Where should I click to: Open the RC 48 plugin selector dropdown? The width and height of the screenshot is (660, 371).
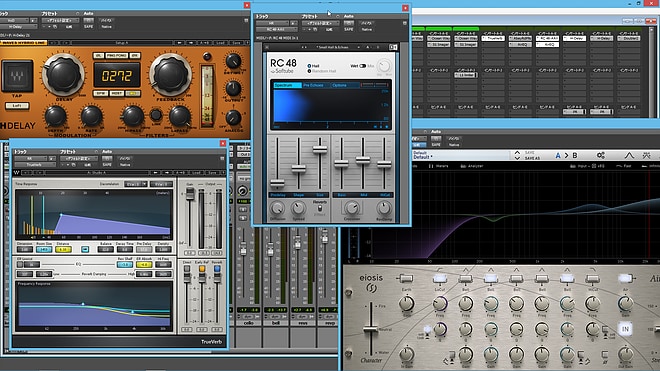tap(276, 29)
